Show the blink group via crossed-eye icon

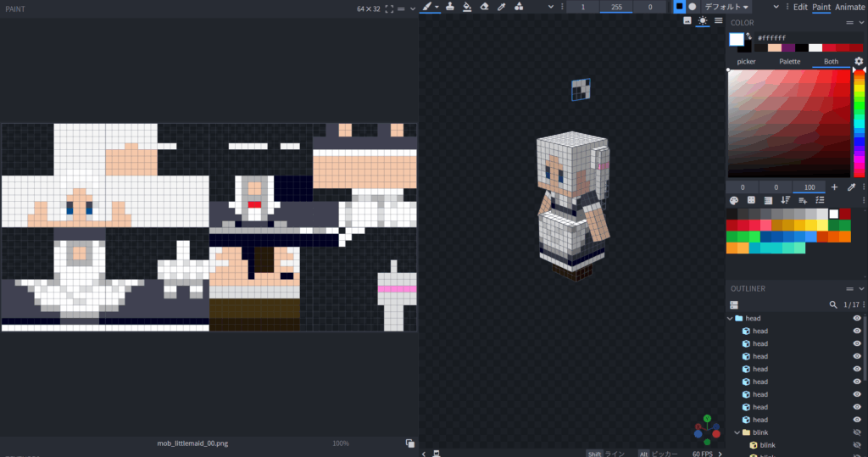[857, 432]
